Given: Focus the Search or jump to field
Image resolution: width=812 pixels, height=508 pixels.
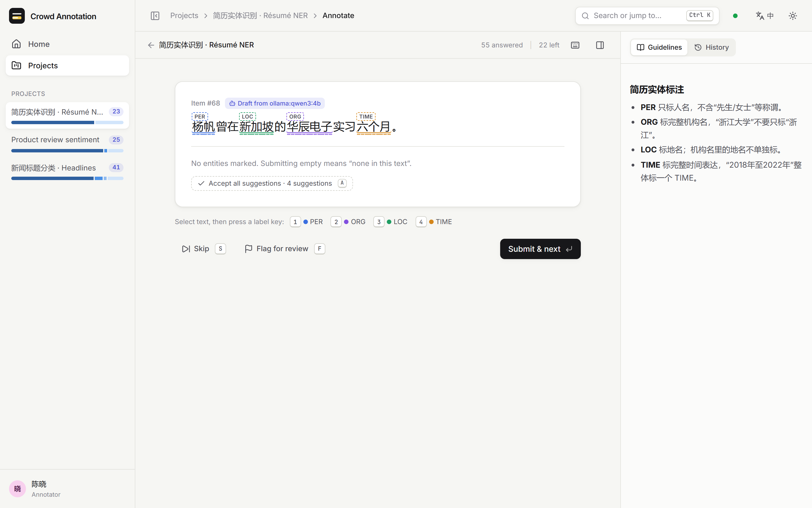Looking at the screenshot, I should click(x=647, y=16).
